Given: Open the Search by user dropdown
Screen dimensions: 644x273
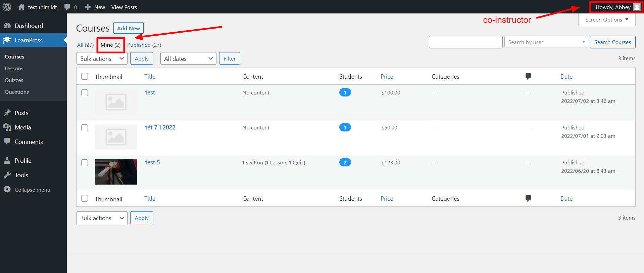Looking at the screenshot, I should pyautogui.click(x=546, y=42).
